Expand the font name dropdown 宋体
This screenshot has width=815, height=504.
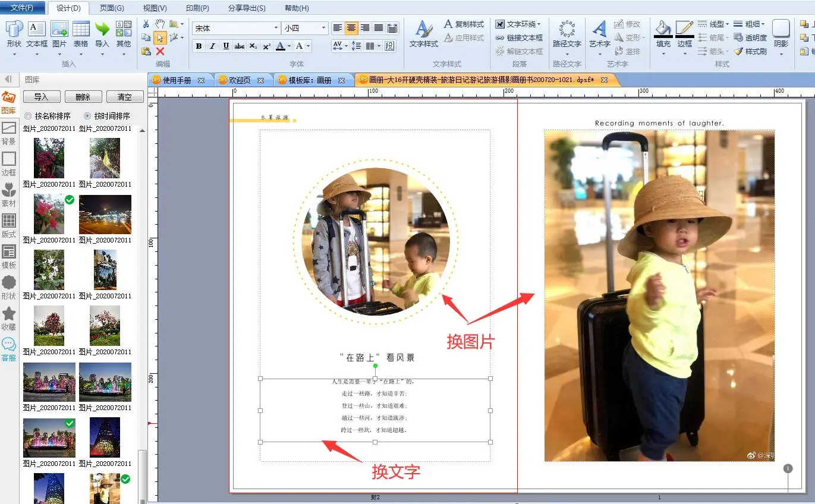276,28
